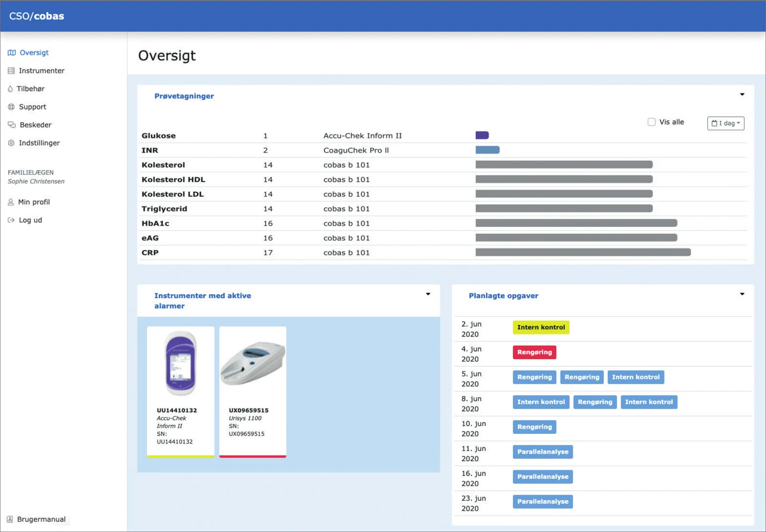This screenshot has height=532, width=766.
Task: Open Beskeder menu item
Action: [x=35, y=125]
